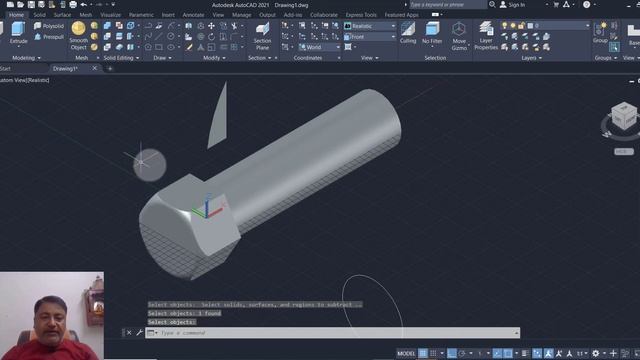
Task: Activate the Polysolid tool
Action: [x=49, y=26]
